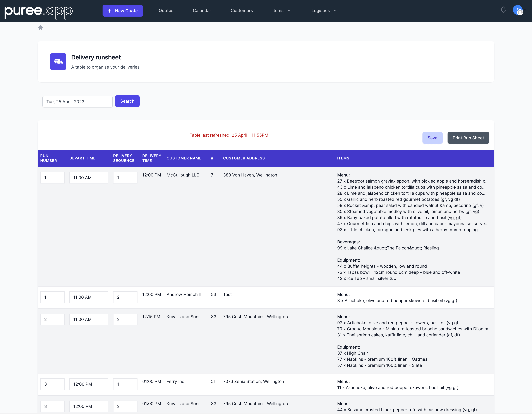Viewport: 532px width, 415px height.
Task: Save the runsheet
Action: [432, 138]
